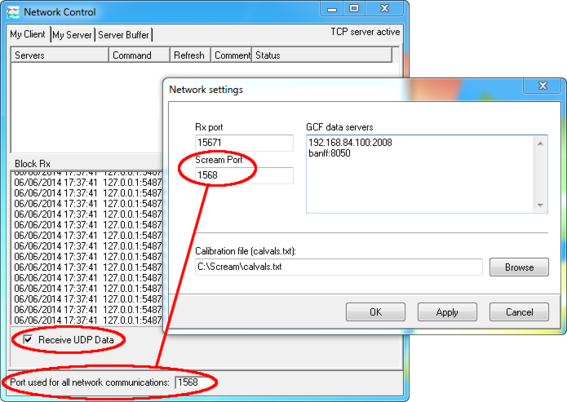Click the GCF data servers scroll down arrow
Viewport: 567px width, 402px height.
click(x=540, y=205)
